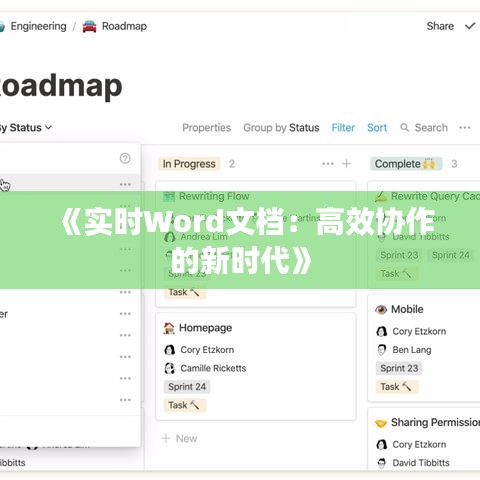Open In Progress column options dots
480x480 pixels.
click(x=328, y=164)
